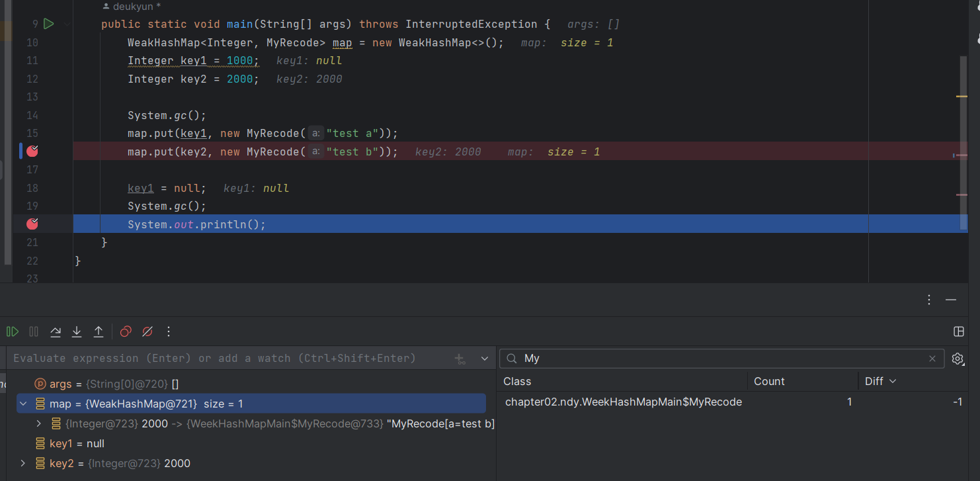The image size is (980, 481).
Task: Click the inline hint map: size = 1 on line 10
Action: pyautogui.click(x=567, y=42)
